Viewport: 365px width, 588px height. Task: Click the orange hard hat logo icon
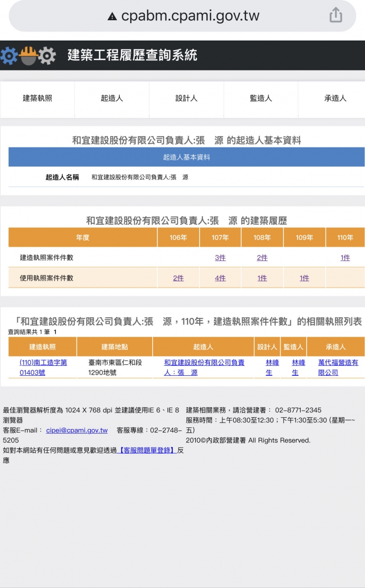[28, 56]
